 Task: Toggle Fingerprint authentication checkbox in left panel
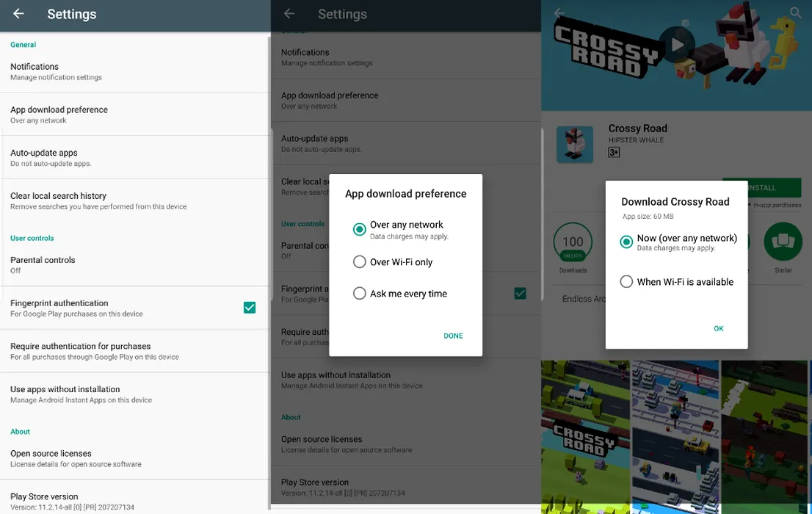click(x=250, y=308)
